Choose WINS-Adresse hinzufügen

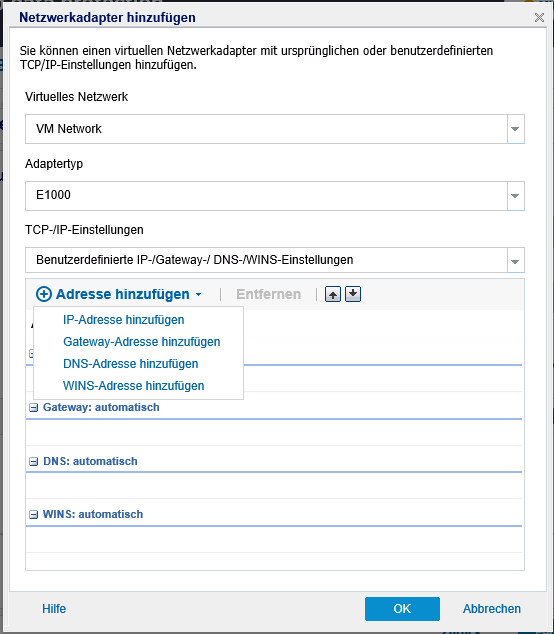(x=133, y=386)
